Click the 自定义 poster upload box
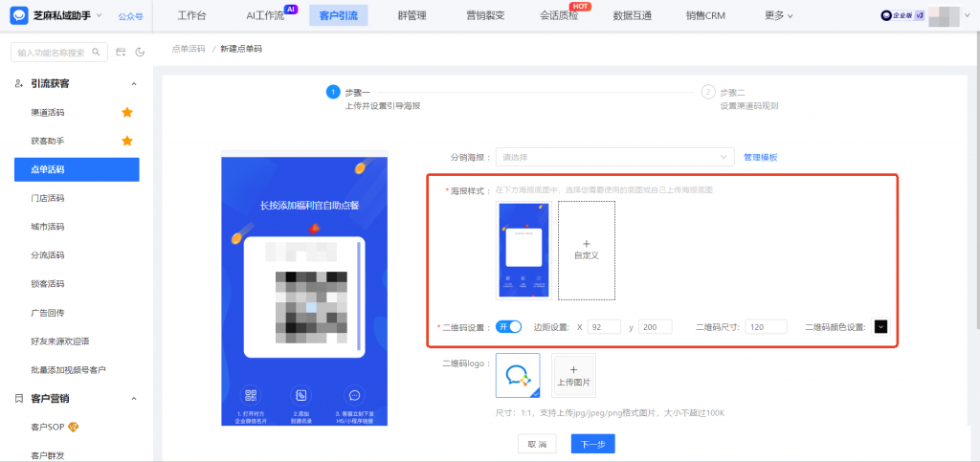 point(587,250)
